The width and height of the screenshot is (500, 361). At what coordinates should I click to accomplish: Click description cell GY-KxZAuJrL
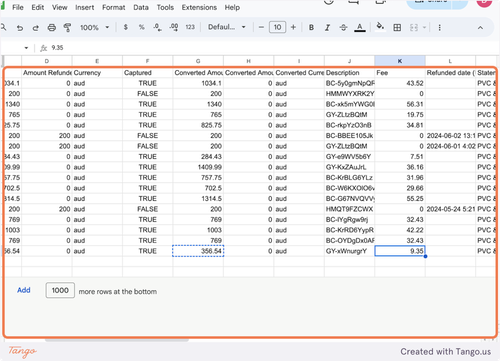click(349, 167)
